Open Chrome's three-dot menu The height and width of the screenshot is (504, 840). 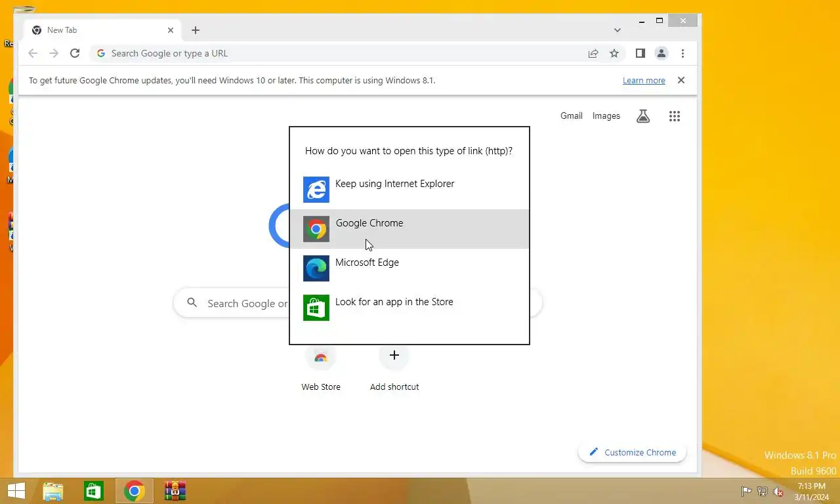tap(682, 53)
